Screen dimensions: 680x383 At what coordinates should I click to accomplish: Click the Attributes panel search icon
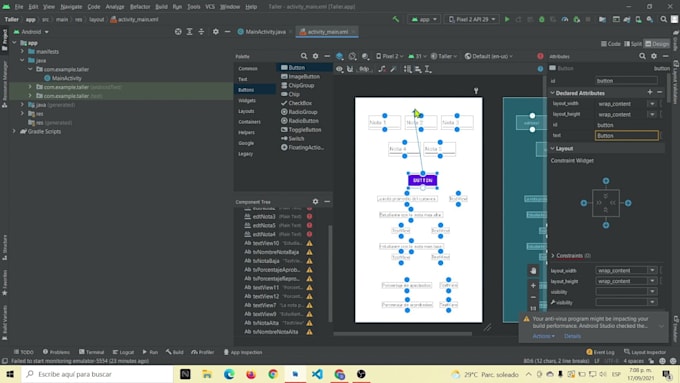[642, 56]
